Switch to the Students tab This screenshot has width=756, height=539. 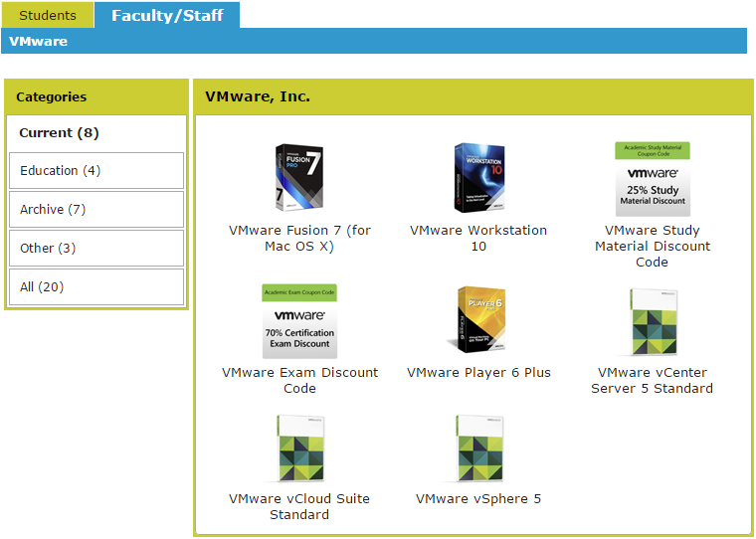tap(48, 15)
